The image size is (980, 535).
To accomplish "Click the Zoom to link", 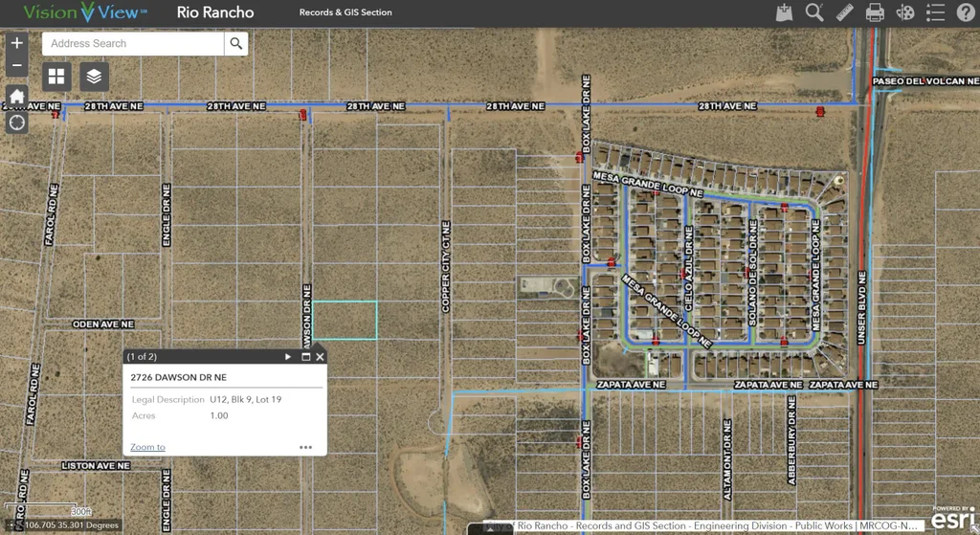I will coord(147,447).
